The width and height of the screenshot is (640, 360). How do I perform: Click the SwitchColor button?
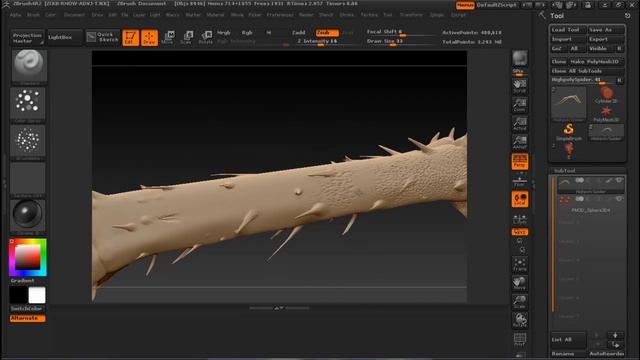(27, 309)
